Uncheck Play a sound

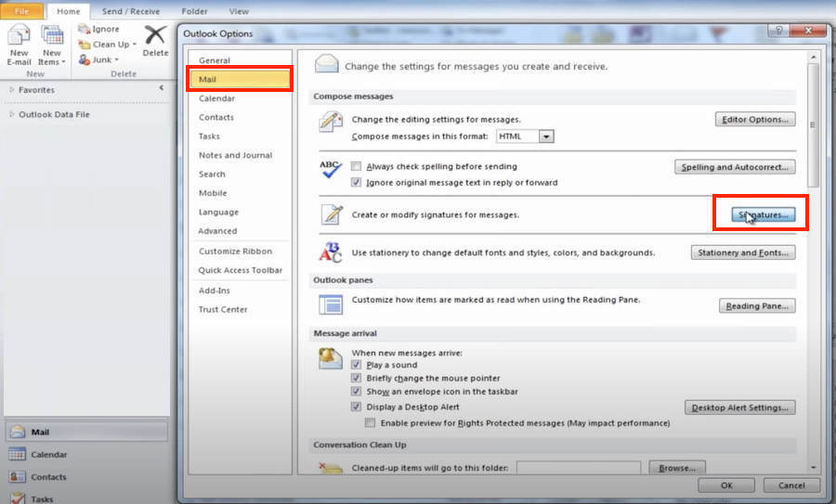(356, 365)
